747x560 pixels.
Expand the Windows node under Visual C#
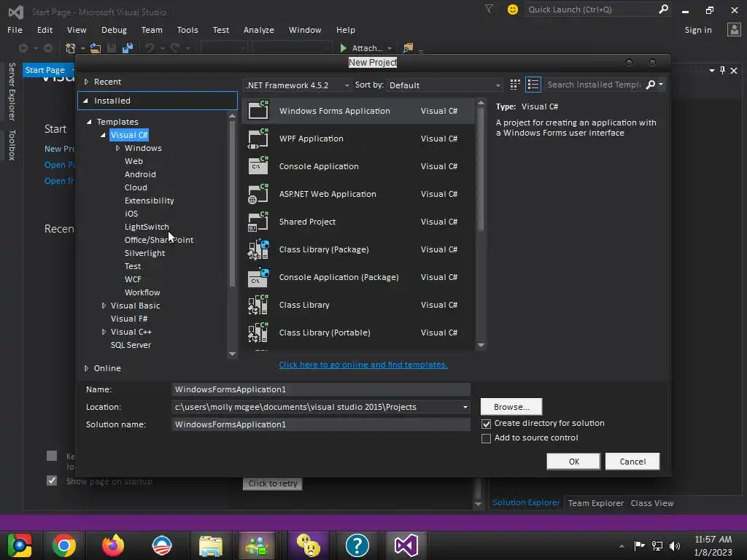(117, 148)
